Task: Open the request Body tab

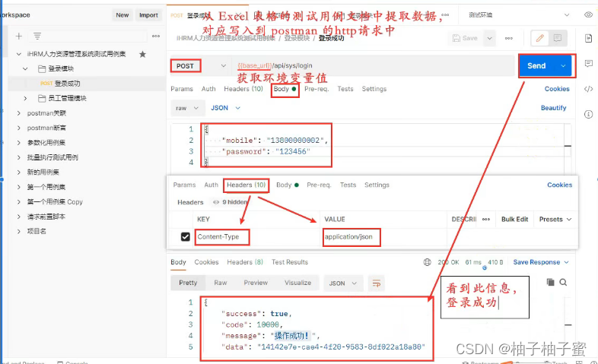Action: click(x=285, y=89)
